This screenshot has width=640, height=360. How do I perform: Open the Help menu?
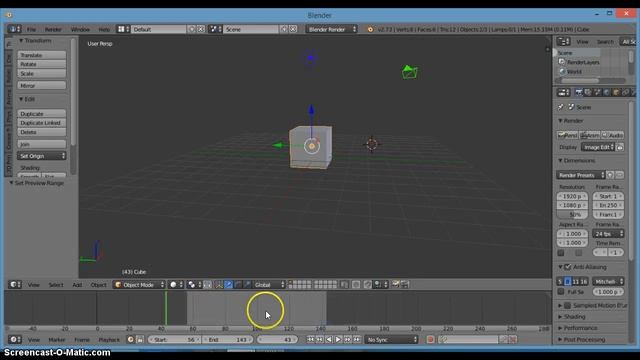[x=104, y=29]
